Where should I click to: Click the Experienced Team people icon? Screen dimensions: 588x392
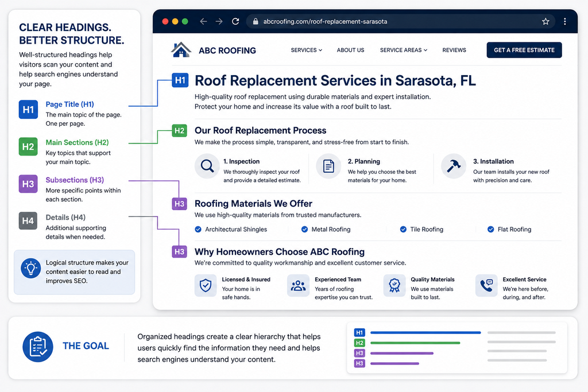click(x=298, y=286)
